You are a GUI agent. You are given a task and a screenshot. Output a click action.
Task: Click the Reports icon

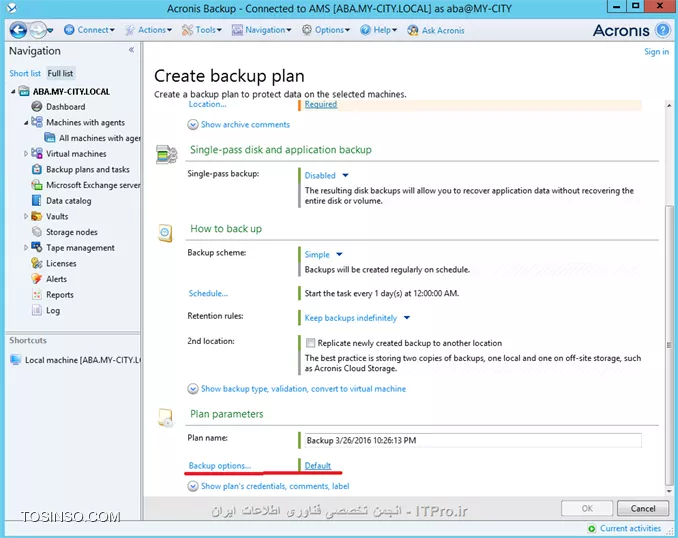pyautogui.click(x=37, y=295)
